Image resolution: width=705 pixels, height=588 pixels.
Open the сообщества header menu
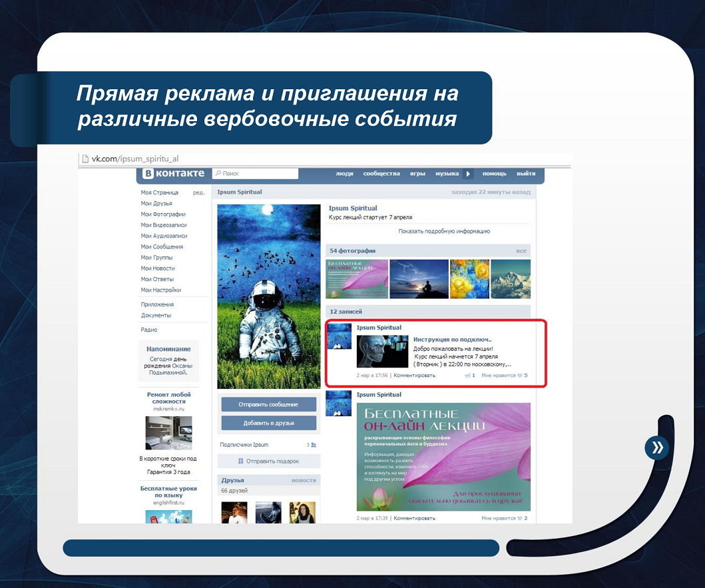(x=381, y=174)
